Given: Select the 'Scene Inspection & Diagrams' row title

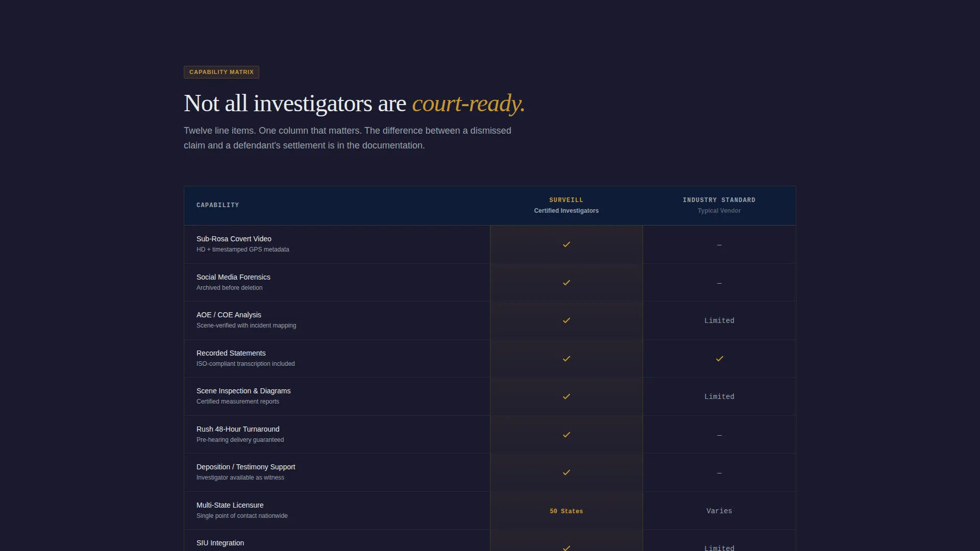Looking at the screenshot, I should (x=243, y=391).
